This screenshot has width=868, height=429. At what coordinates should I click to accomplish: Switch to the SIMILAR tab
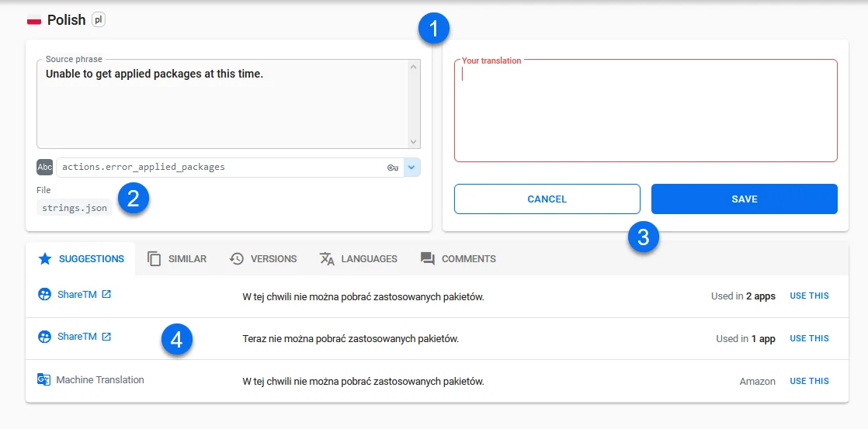point(177,259)
